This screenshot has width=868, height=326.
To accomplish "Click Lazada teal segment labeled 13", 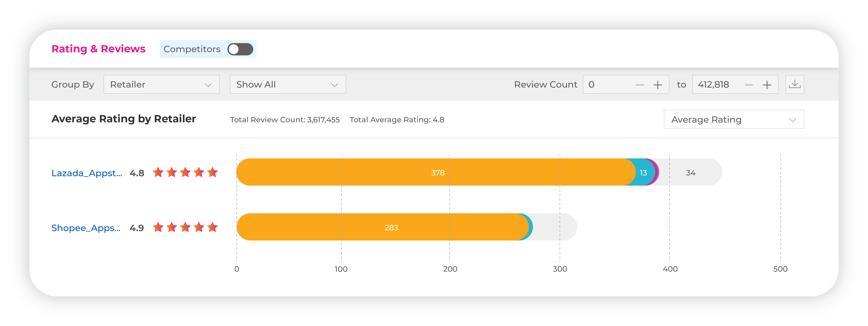I will pos(643,173).
